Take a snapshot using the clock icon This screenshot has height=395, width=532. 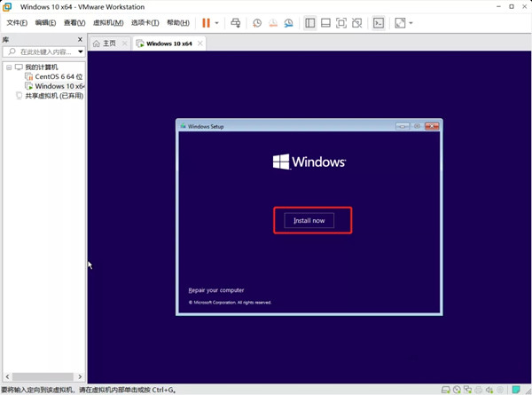(x=257, y=23)
